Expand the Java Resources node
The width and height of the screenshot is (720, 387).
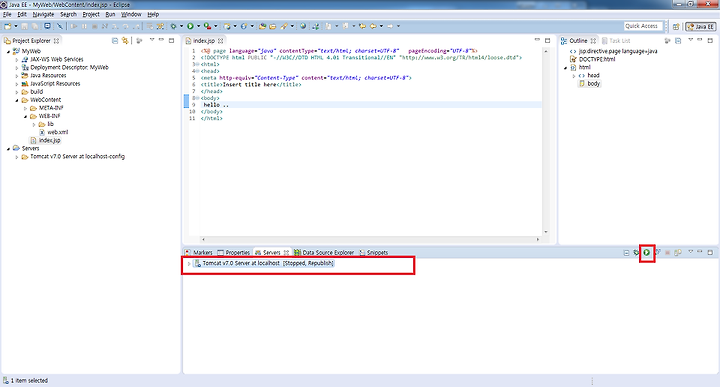[17, 76]
